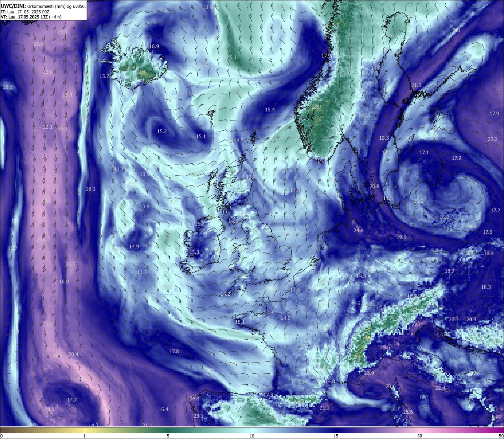This screenshot has width=504, height=439.
Task: Pick the pink color-scale segment near tick 30
Action: [x=420, y=430]
